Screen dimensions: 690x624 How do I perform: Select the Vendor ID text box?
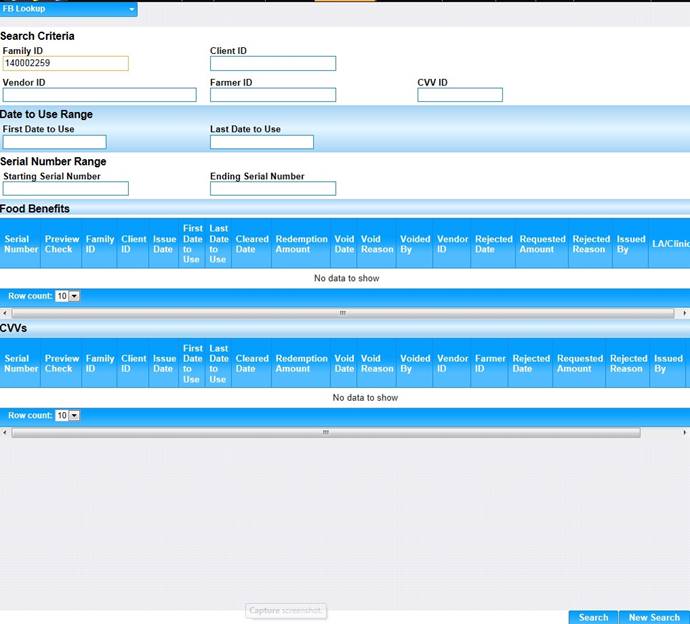coord(99,95)
